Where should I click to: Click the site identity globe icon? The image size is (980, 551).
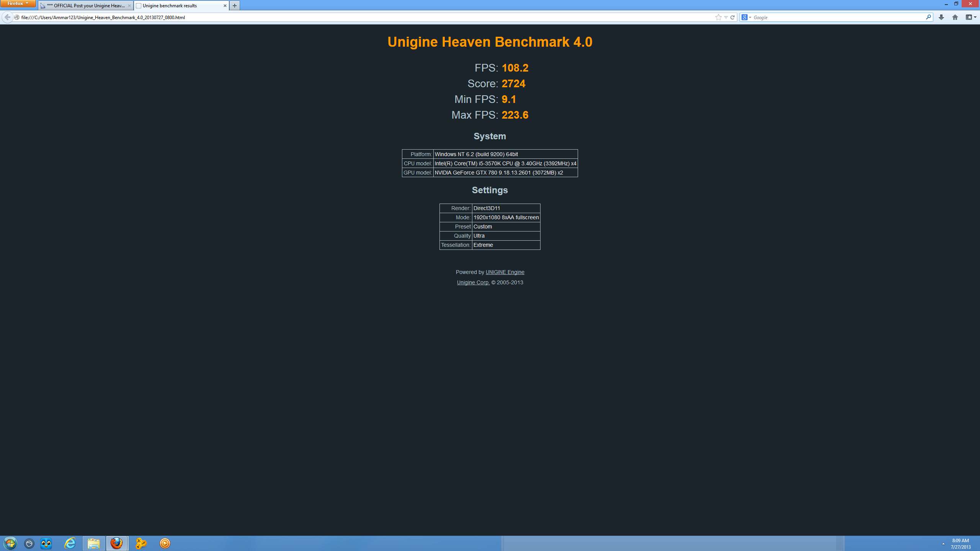click(17, 17)
